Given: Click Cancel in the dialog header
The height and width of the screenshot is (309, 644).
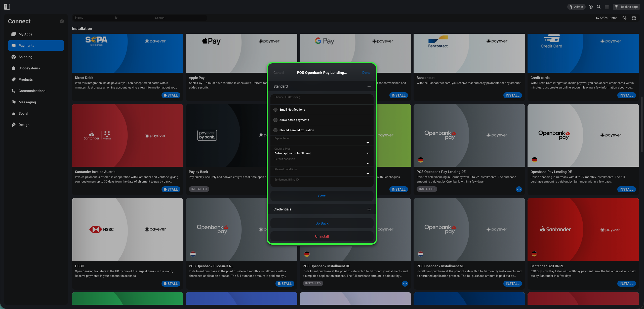Looking at the screenshot, I should (x=279, y=73).
